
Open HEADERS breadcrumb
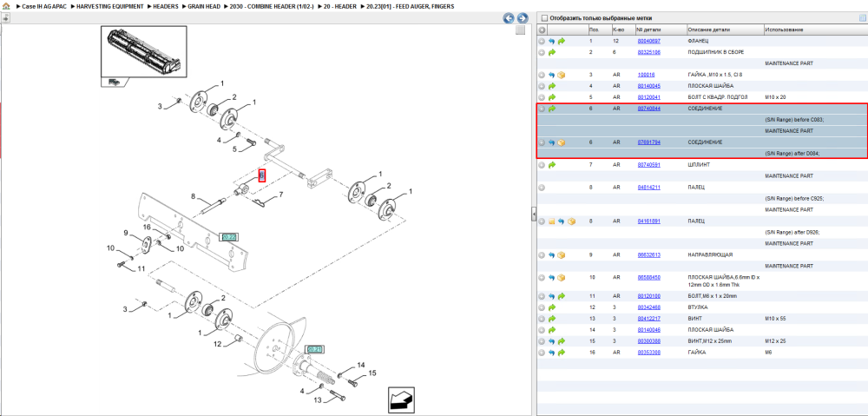coord(166,6)
